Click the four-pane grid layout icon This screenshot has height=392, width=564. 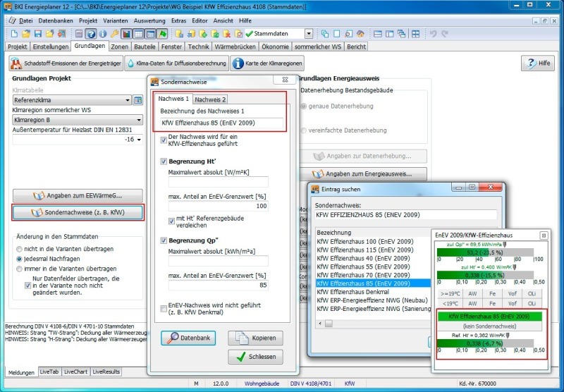click(x=416, y=34)
